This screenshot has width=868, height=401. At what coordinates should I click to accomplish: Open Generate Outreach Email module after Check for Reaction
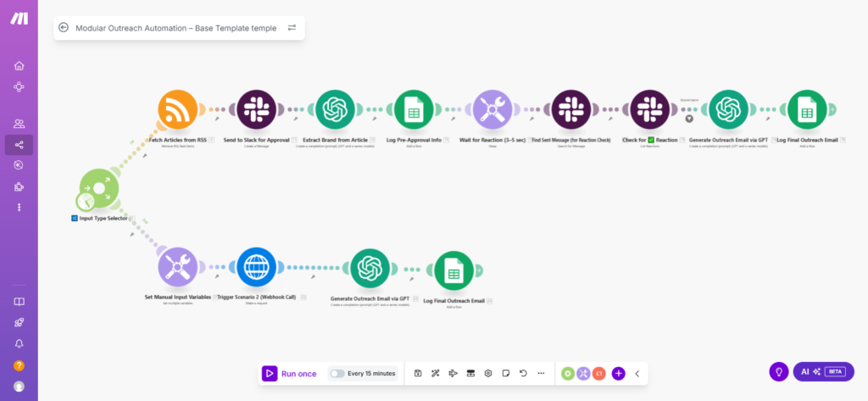[x=728, y=109]
